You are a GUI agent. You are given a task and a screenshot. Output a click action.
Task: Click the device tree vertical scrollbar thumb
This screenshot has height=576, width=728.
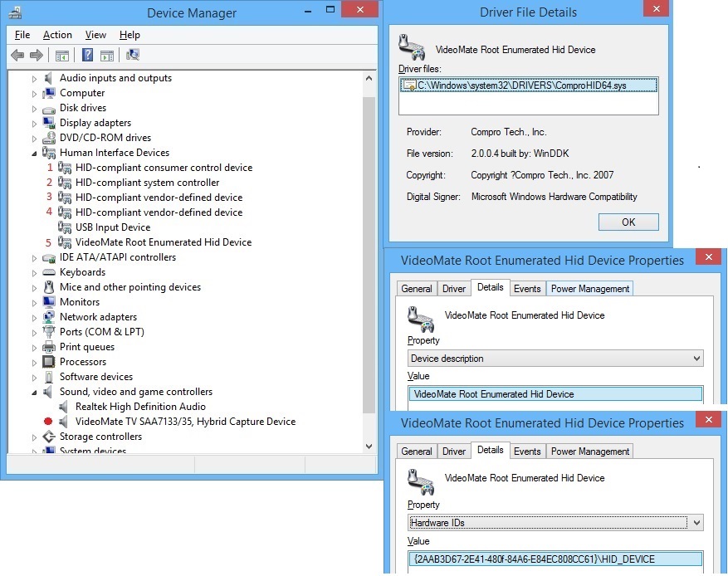coord(369,256)
